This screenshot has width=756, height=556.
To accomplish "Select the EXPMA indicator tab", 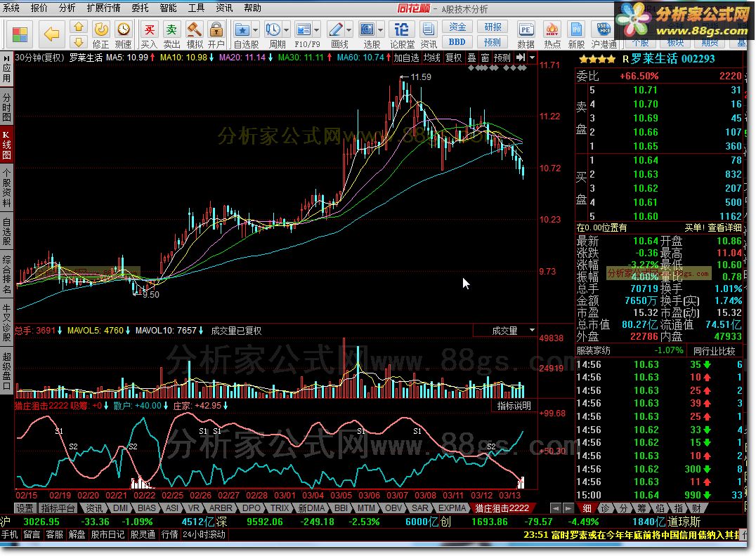I will click(x=452, y=508).
